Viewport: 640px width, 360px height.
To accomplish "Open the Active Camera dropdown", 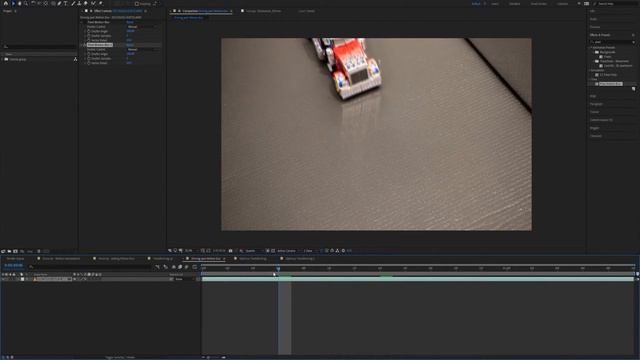I will point(288,251).
